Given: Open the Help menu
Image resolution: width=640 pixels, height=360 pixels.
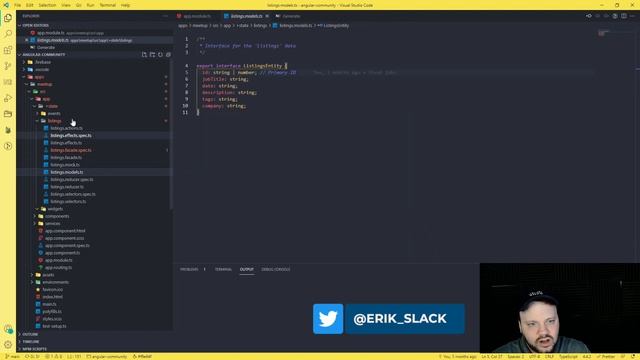Looking at the screenshot, I should tap(125, 5).
